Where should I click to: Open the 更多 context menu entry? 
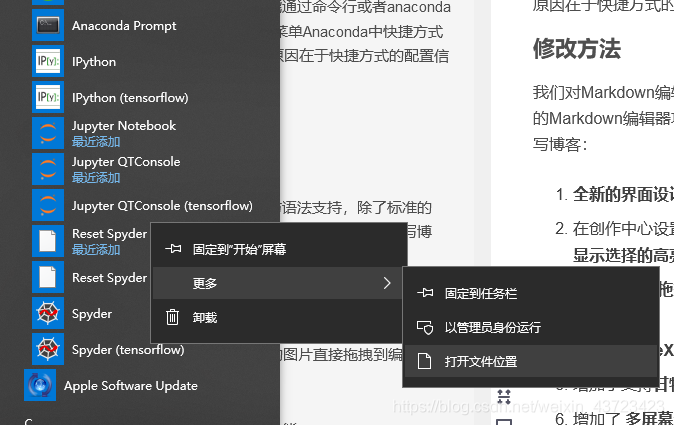click(x=279, y=283)
